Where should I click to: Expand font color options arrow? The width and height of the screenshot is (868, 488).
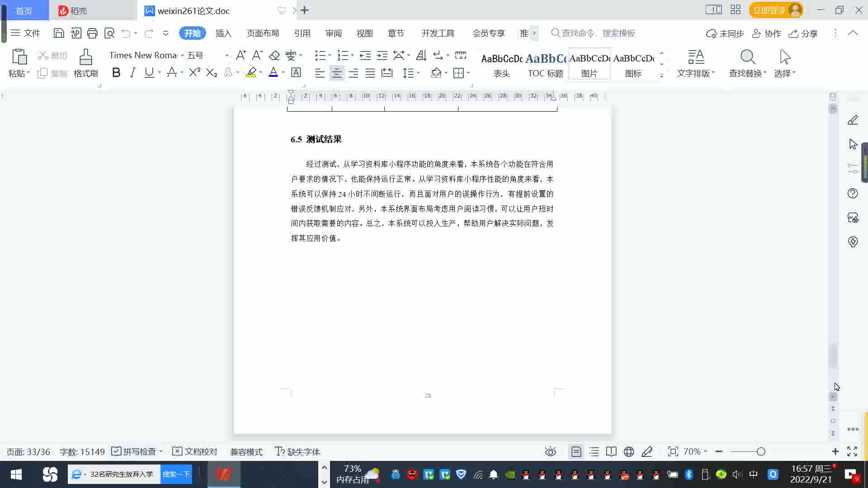283,73
